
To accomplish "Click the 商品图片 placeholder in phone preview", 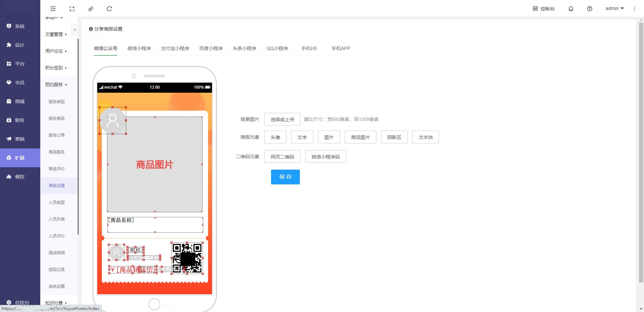I will (x=155, y=164).
